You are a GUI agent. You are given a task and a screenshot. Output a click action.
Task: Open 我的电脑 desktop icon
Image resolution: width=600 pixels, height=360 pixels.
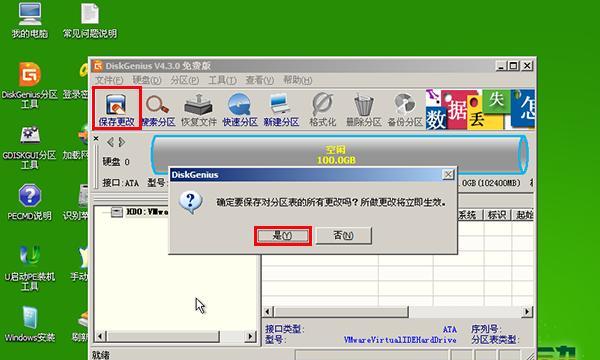pyautogui.click(x=29, y=20)
